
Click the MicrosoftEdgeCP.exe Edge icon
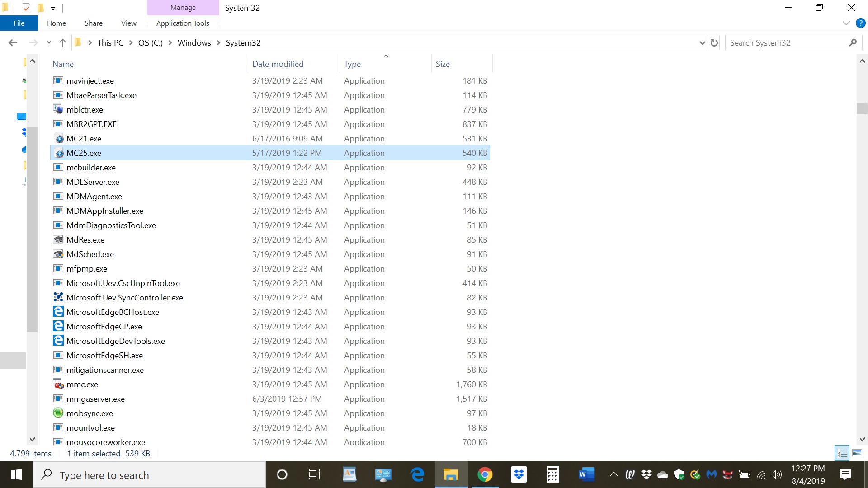point(58,326)
